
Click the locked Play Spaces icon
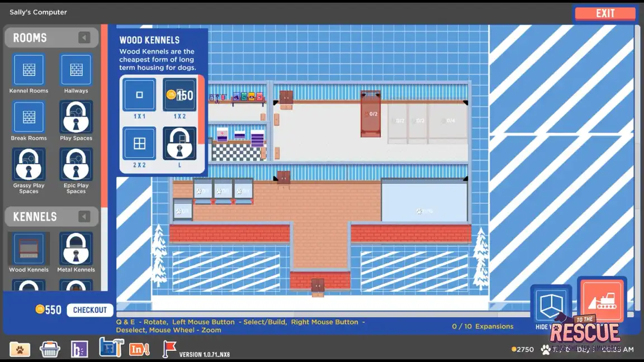click(76, 117)
